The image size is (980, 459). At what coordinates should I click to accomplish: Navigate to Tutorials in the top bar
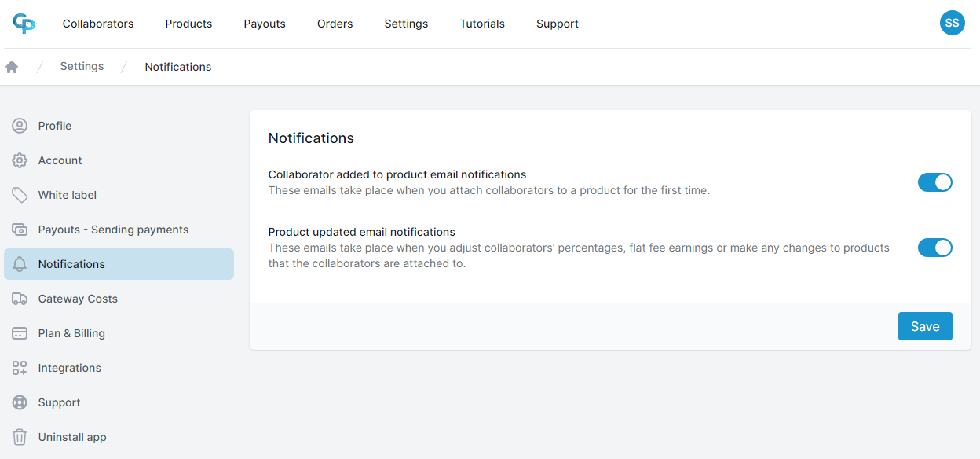click(481, 24)
